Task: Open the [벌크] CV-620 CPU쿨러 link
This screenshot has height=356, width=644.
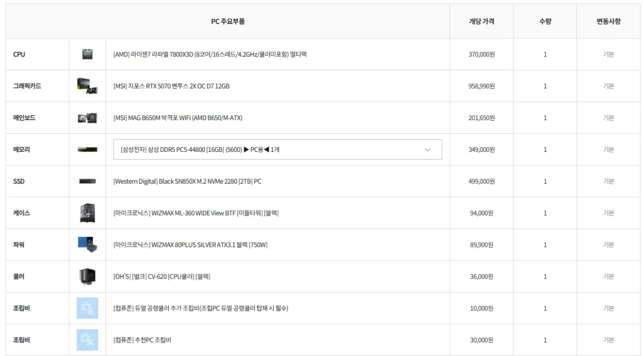Action: (162, 277)
